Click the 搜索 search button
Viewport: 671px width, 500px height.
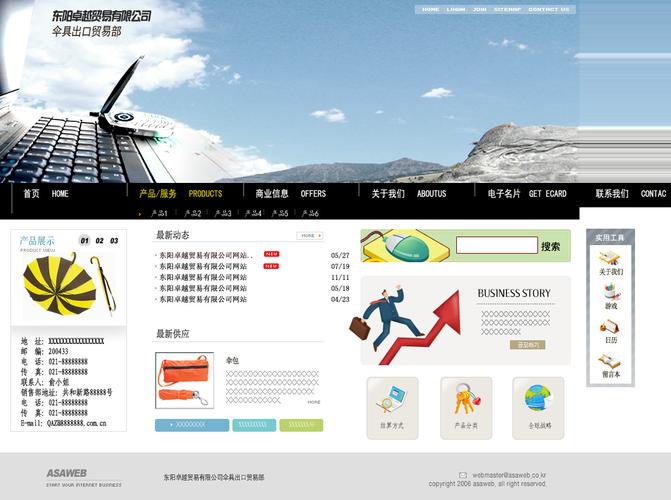pyautogui.click(x=550, y=247)
